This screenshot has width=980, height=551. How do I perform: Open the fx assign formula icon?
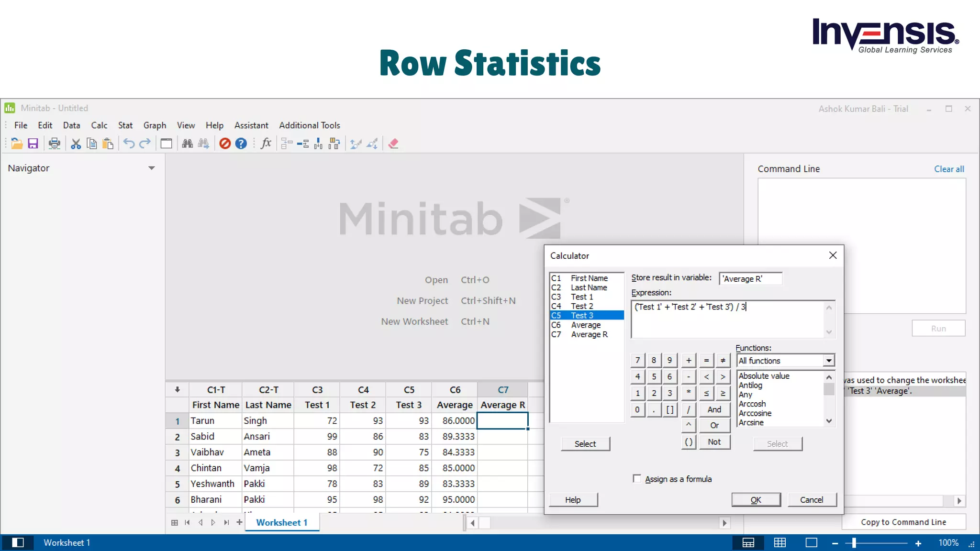[x=266, y=143]
